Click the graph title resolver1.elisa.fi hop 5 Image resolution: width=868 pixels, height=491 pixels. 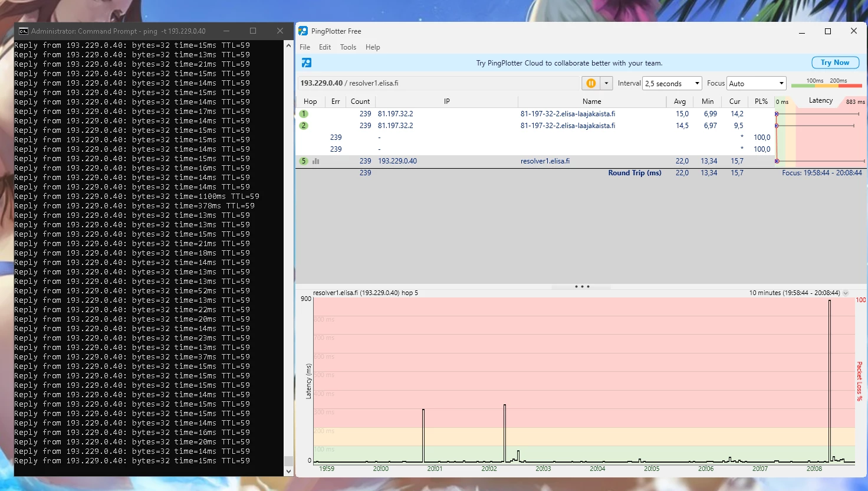366,293
